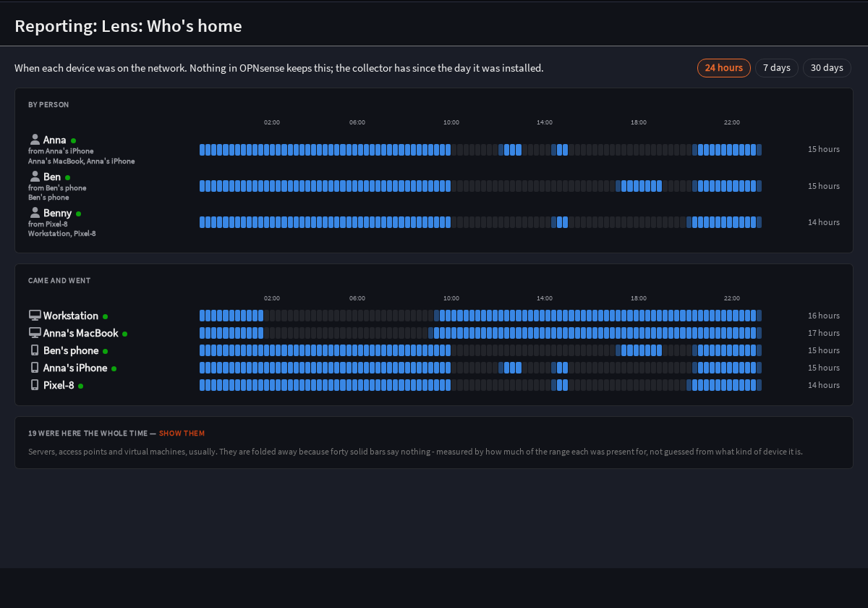
Task: Click Anna's iPhone green status dot
Action: point(114,368)
